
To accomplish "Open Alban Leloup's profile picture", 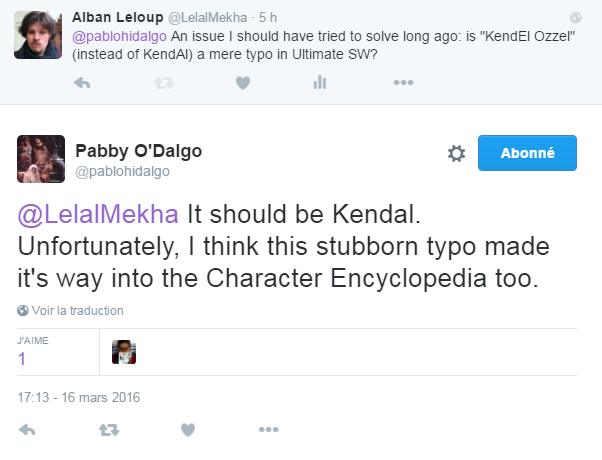I will point(38,35).
